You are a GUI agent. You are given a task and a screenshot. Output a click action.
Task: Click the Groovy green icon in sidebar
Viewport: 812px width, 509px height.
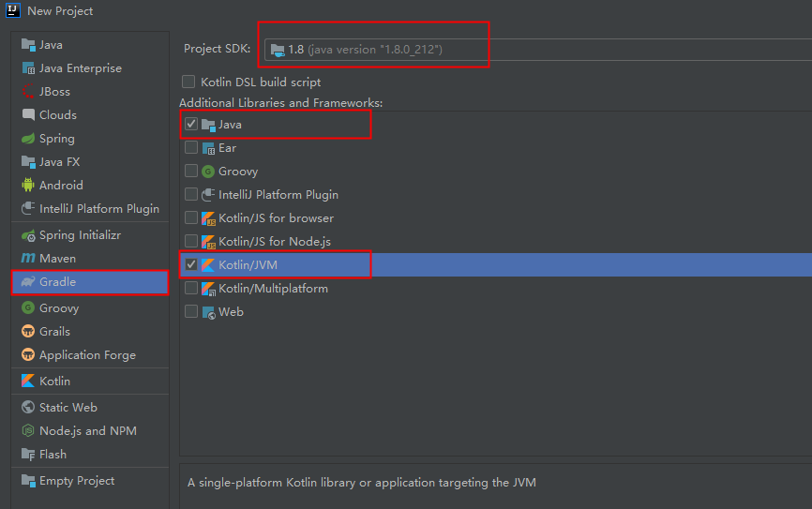(28, 307)
